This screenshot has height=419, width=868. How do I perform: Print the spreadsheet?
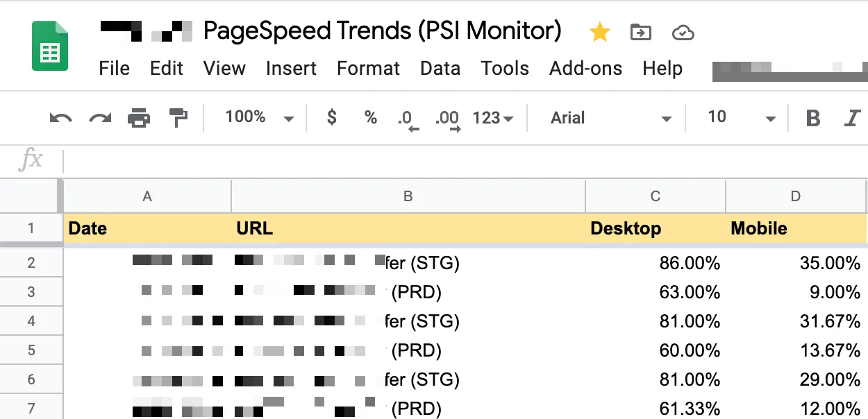(139, 119)
